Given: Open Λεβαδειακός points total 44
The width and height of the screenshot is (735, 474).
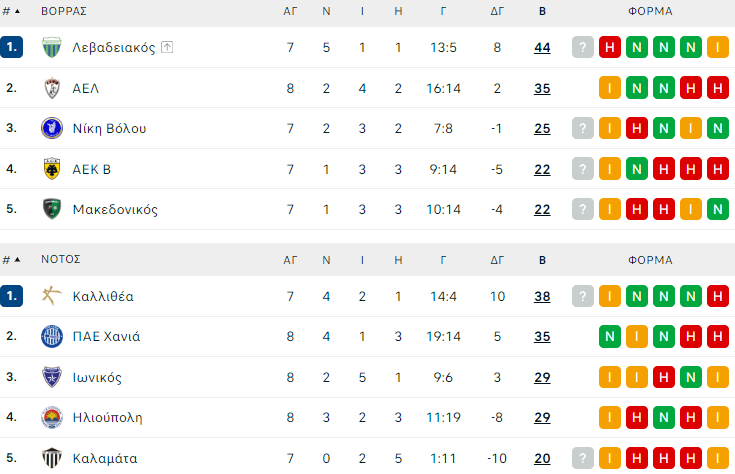Looking at the screenshot, I should (542, 48).
